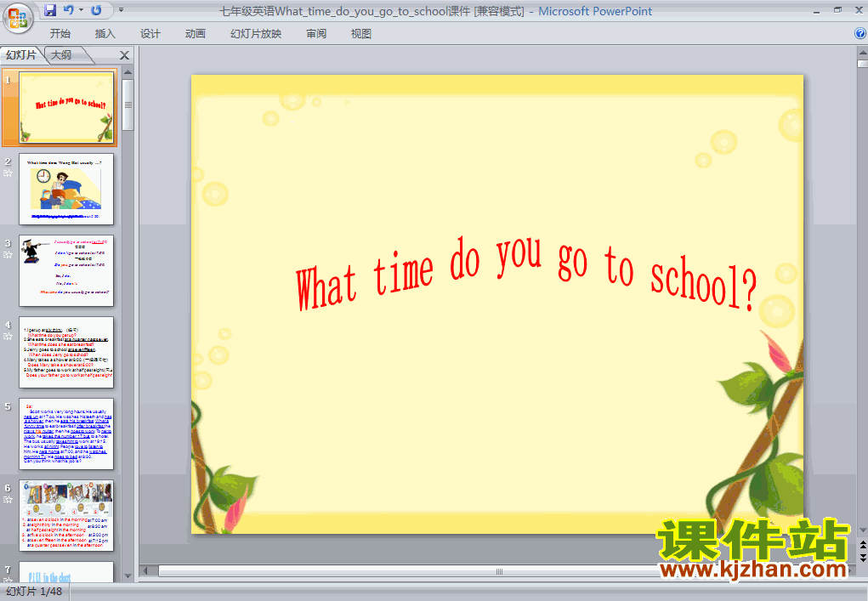Save the presentation with the floppy icon
The image size is (868, 601).
[50, 10]
